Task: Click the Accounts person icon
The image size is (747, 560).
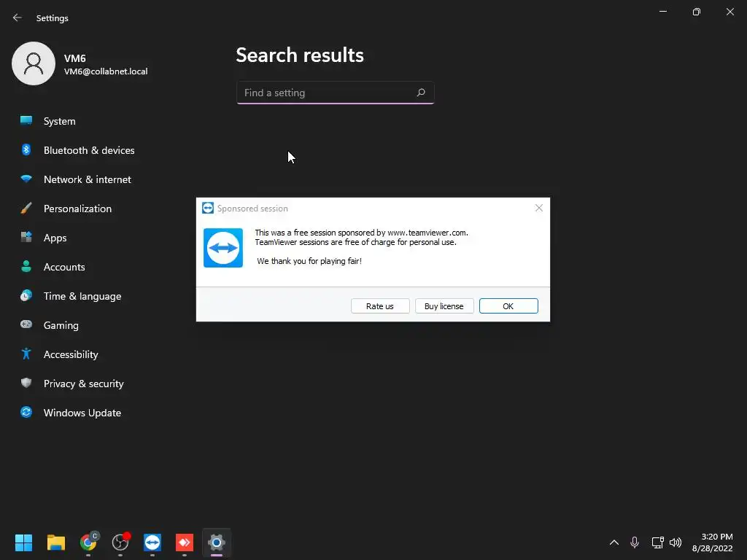Action: 26,266
